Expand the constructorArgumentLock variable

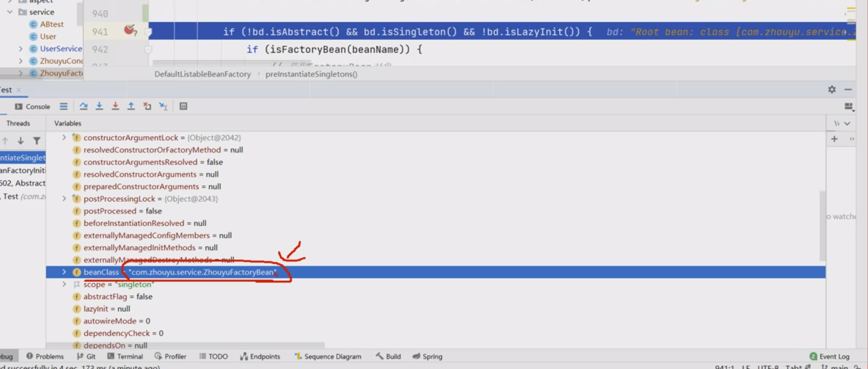tap(64, 138)
